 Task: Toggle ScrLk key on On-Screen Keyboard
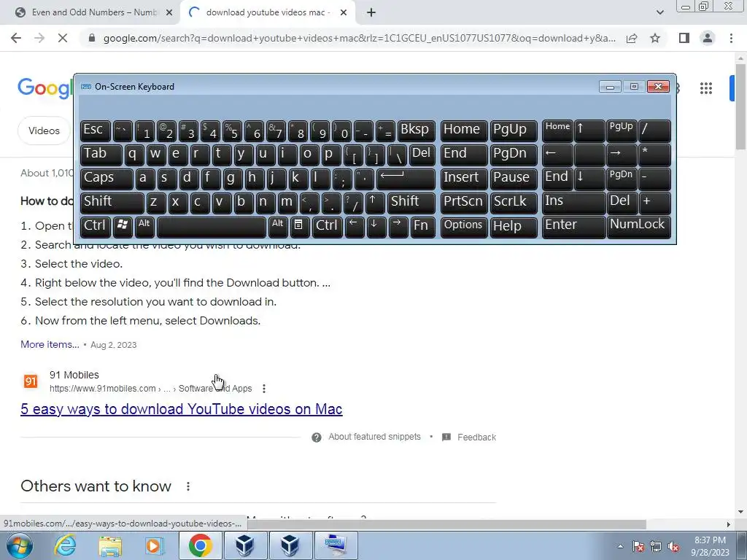[x=514, y=203]
